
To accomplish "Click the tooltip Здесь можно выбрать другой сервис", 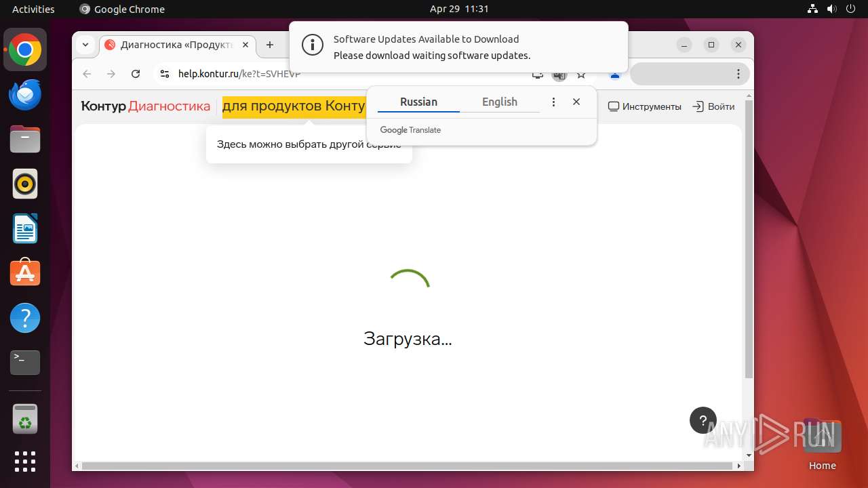I will point(309,144).
